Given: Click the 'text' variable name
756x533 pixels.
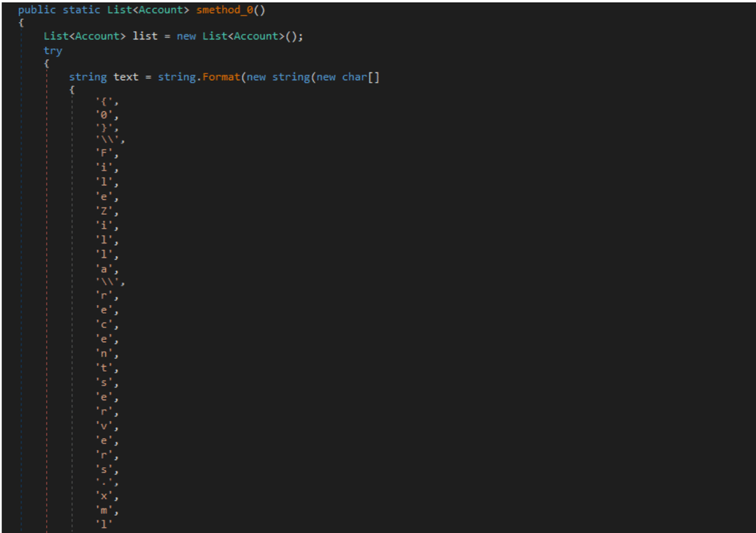Looking at the screenshot, I should tap(126, 77).
